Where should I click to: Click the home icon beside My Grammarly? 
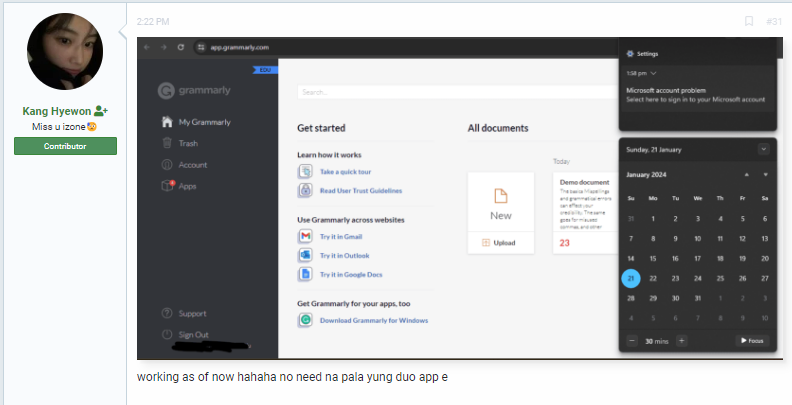167,122
